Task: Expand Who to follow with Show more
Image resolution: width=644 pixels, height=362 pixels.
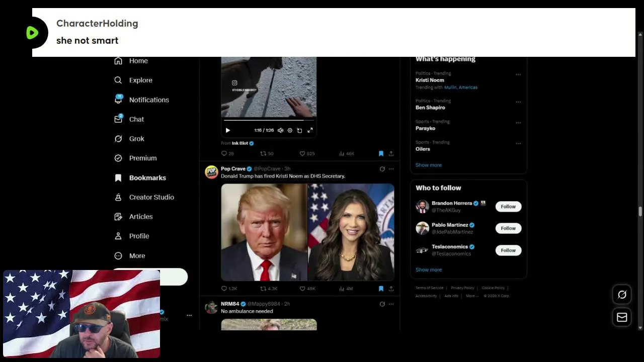Action: click(x=429, y=269)
